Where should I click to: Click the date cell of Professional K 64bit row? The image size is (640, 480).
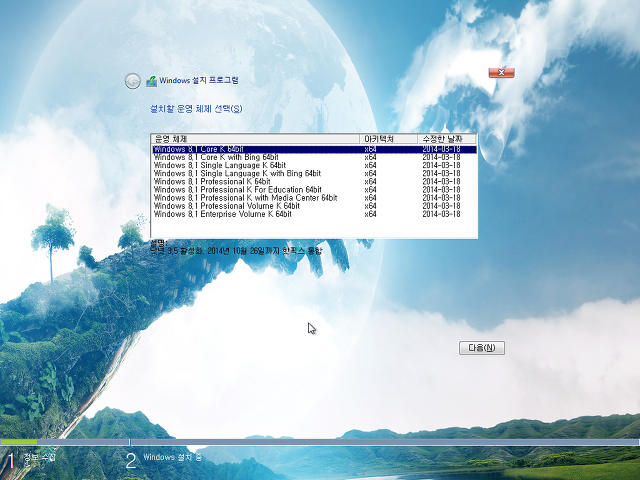[x=441, y=182]
